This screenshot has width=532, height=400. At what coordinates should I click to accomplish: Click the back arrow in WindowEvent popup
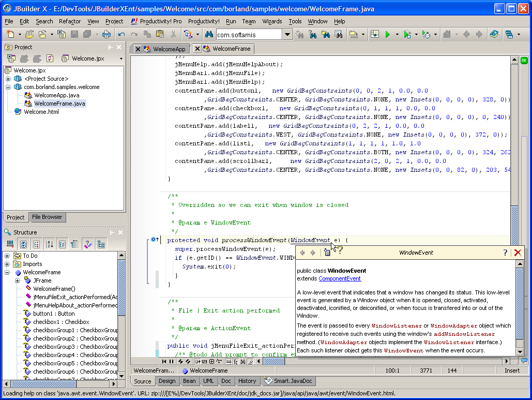coord(302,253)
